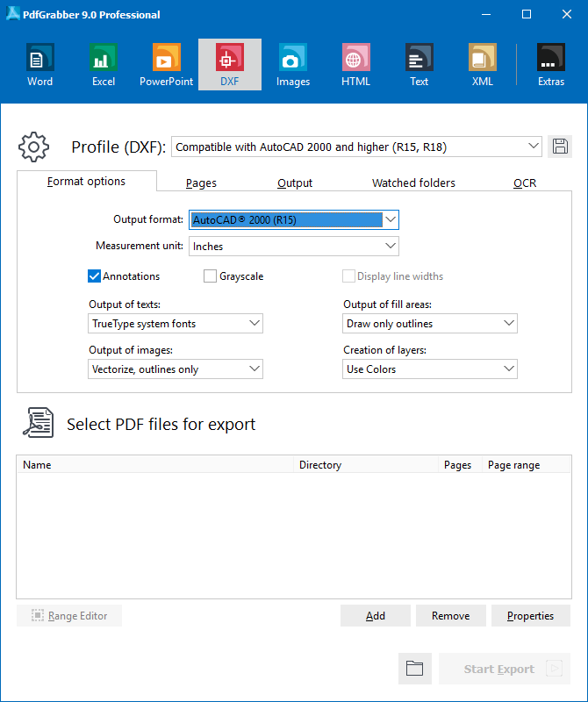Image resolution: width=588 pixels, height=702 pixels.
Task: Expand the Output of texts dropdown
Action: tap(176, 324)
